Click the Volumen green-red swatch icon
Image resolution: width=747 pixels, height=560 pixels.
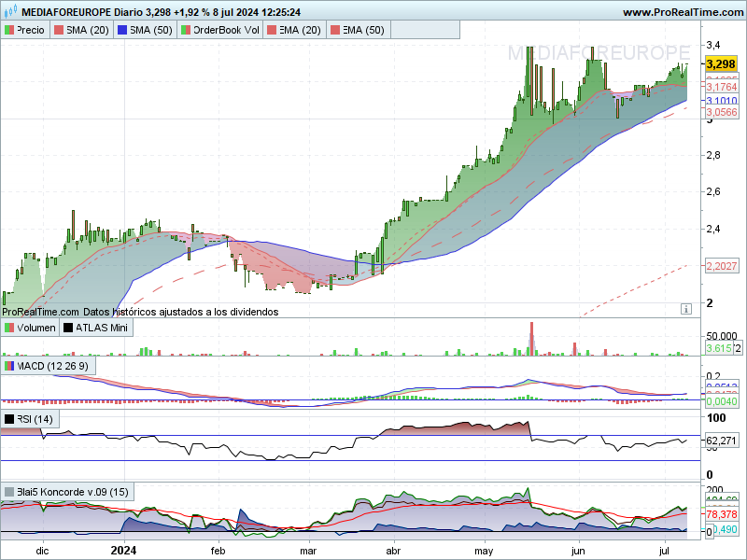[x=9, y=328]
